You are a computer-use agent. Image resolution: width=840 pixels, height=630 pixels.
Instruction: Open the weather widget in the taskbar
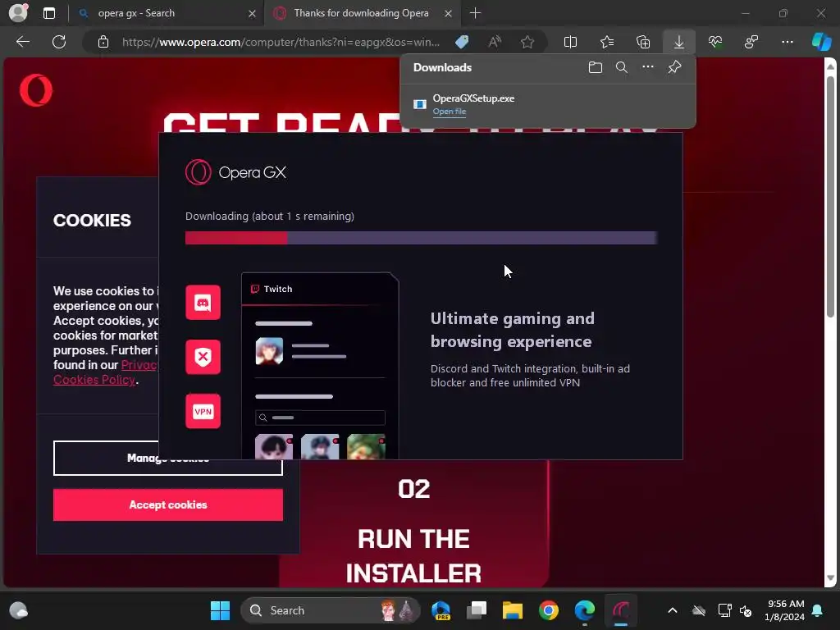pyautogui.click(x=18, y=610)
